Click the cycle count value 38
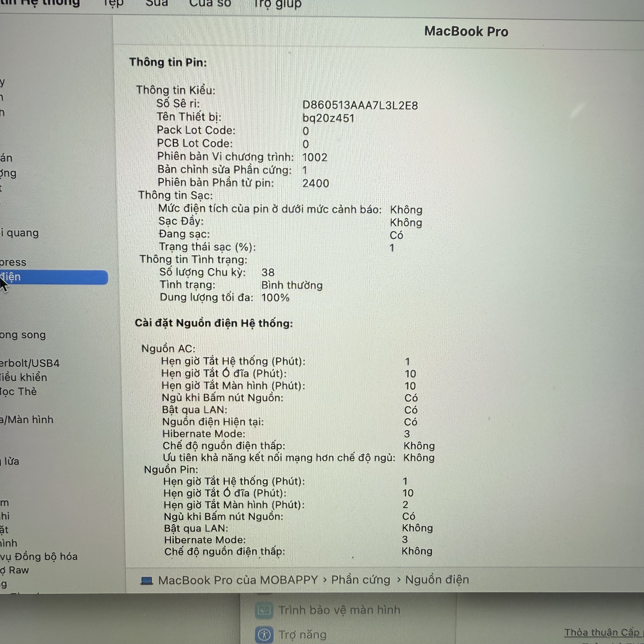 tap(268, 272)
